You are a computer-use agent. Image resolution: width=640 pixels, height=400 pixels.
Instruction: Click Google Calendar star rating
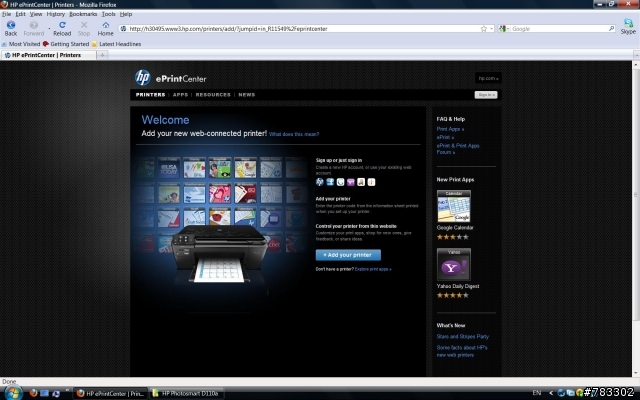(x=453, y=237)
